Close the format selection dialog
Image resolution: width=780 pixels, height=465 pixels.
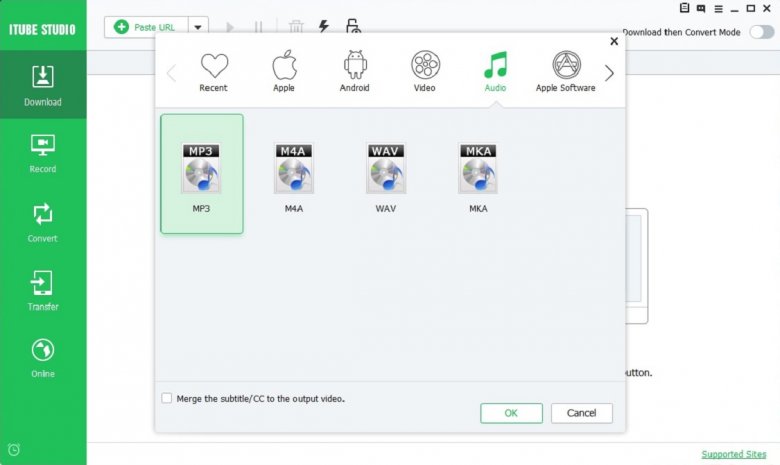coord(614,41)
